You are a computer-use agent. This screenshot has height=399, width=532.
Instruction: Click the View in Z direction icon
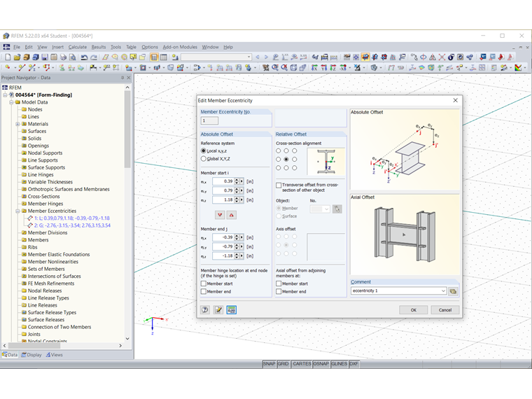[332, 67]
